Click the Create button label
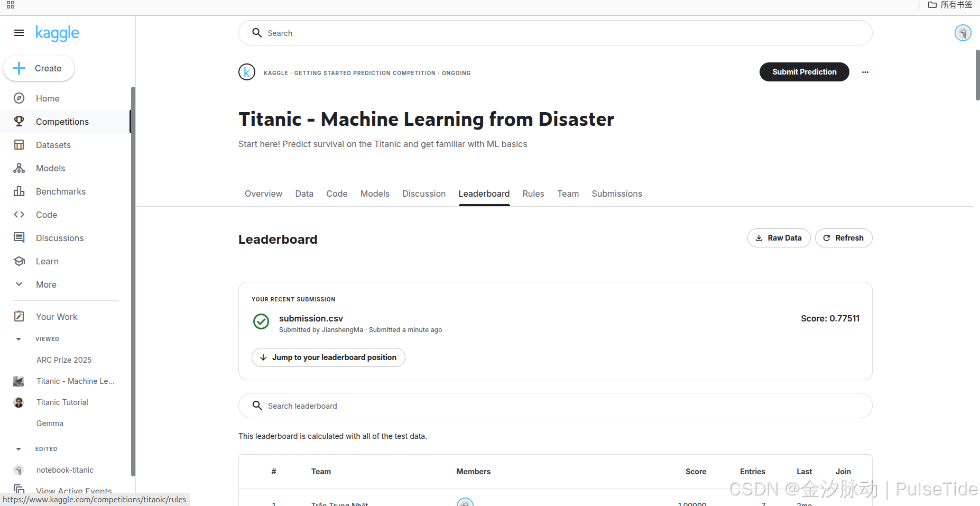The width and height of the screenshot is (980, 506). click(x=48, y=68)
